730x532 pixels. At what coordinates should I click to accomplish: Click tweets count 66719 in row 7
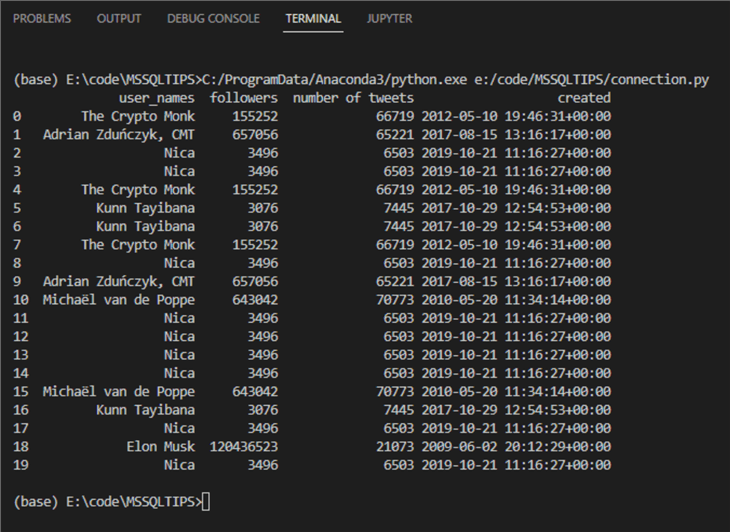coord(395,245)
